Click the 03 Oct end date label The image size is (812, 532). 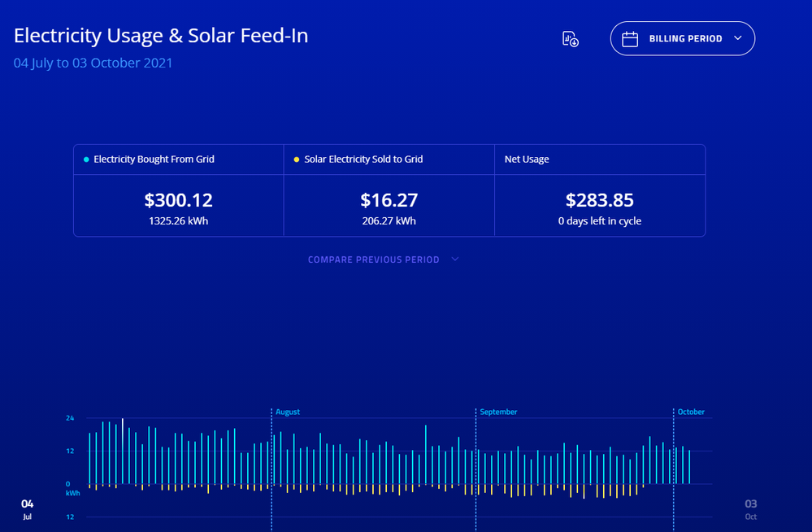[x=750, y=508]
